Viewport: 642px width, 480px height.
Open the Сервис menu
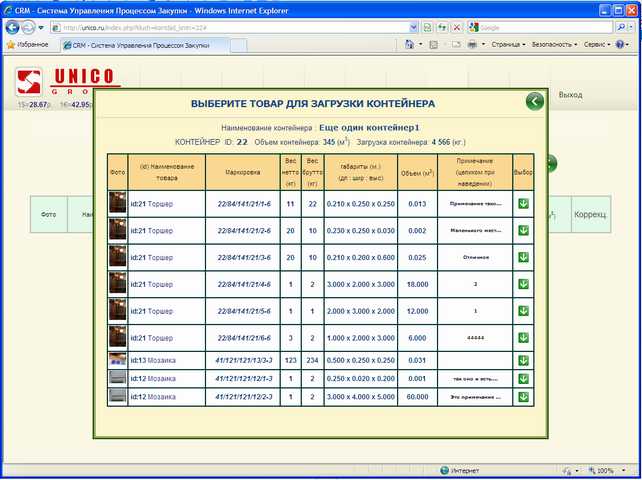click(x=597, y=44)
